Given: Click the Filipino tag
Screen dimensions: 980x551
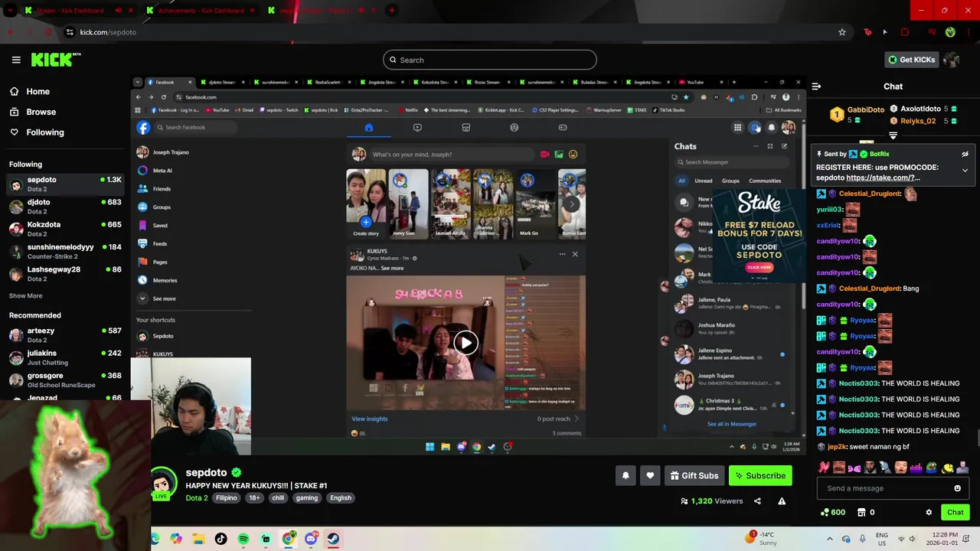Looking at the screenshot, I should (x=227, y=497).
